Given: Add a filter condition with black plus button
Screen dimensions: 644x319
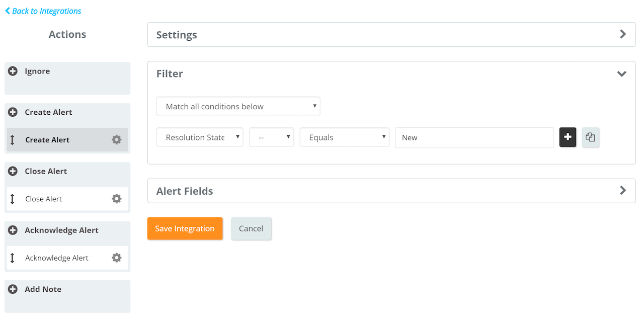Looking at the screenshot, I should (568, 137).
